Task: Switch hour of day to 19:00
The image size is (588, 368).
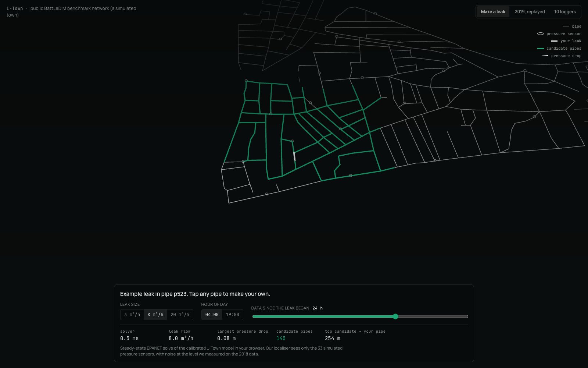Action: pyautogui.click(x=232, y=315)
